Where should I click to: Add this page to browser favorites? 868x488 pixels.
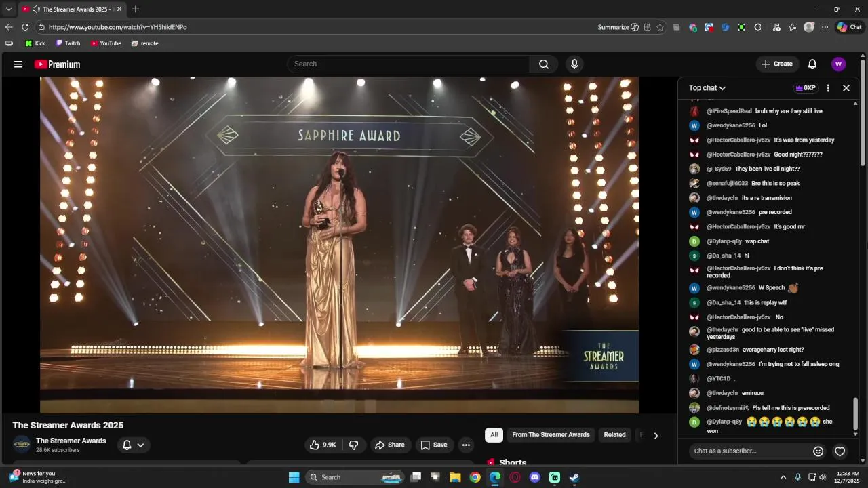(660, 27)
